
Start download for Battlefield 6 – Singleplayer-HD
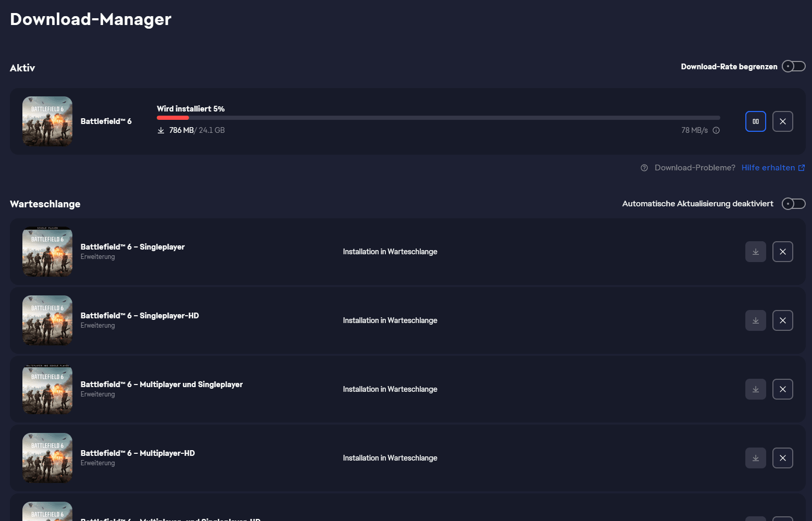(755, 320)
